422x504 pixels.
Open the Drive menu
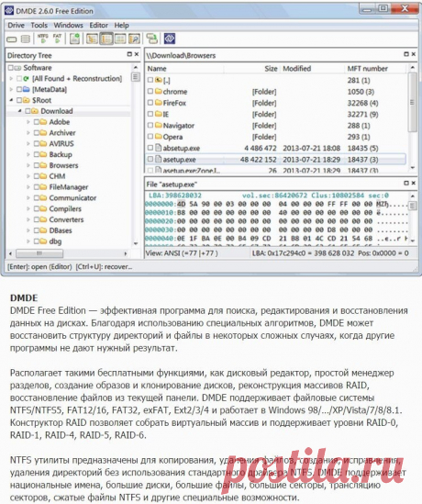coord(17,25)
